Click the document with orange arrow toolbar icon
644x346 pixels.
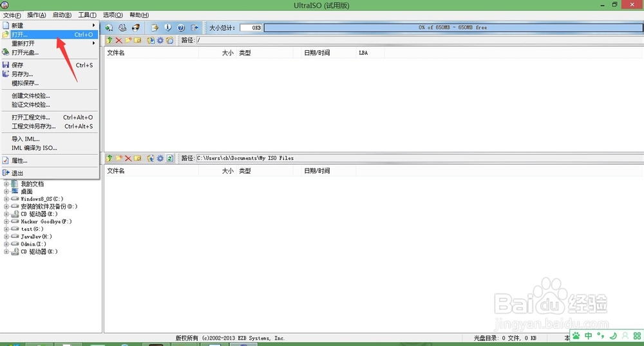155,28
